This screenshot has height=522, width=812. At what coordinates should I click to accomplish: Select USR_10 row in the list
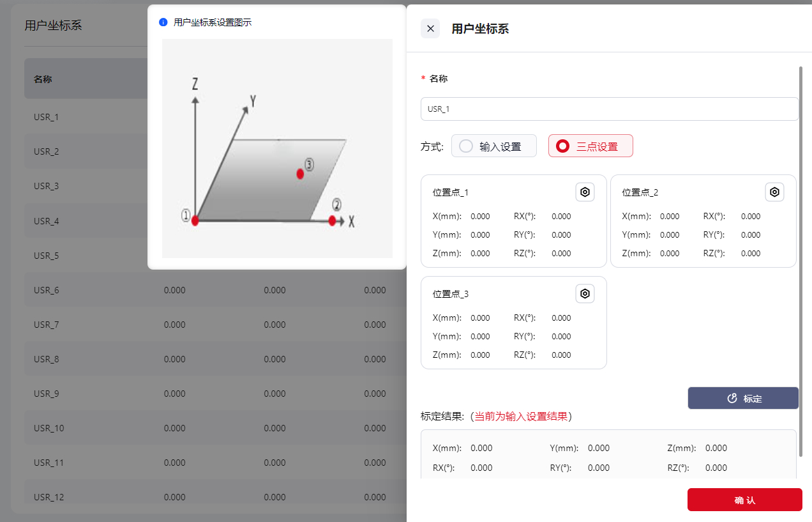click(x=49, y=428)
